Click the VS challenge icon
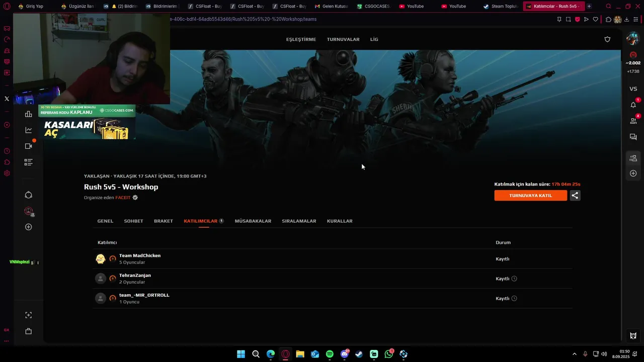This screenshot has width=644, height=362. (633, 89)
